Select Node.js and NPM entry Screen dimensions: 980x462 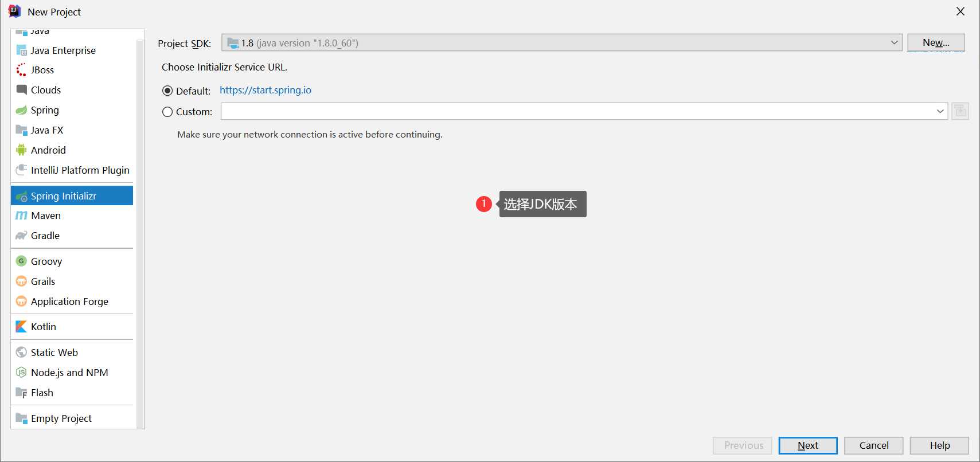(x=72, y=373)
